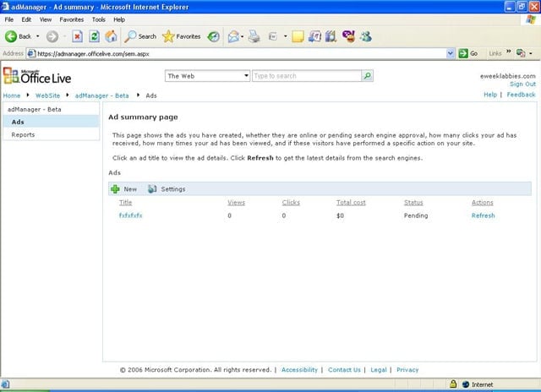
Task: Stop page loading with red X icon
Action: tap(77, 36)
